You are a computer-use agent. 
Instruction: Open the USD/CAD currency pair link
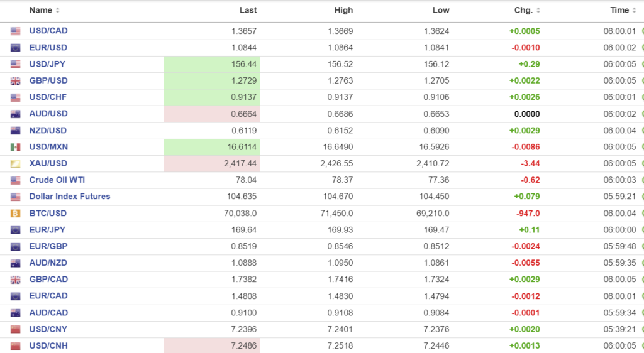tap(48, 31)
